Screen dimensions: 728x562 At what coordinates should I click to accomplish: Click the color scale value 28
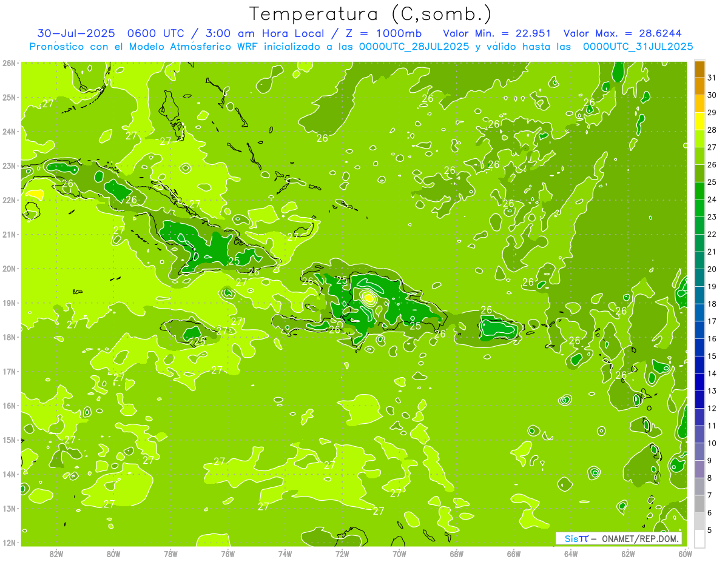tap(712, 130)
